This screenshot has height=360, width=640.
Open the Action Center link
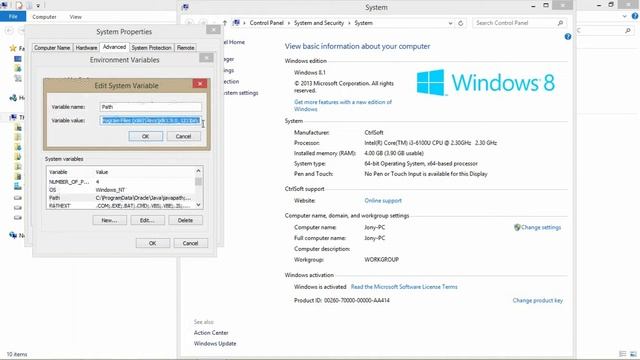(x=211, y=333)
